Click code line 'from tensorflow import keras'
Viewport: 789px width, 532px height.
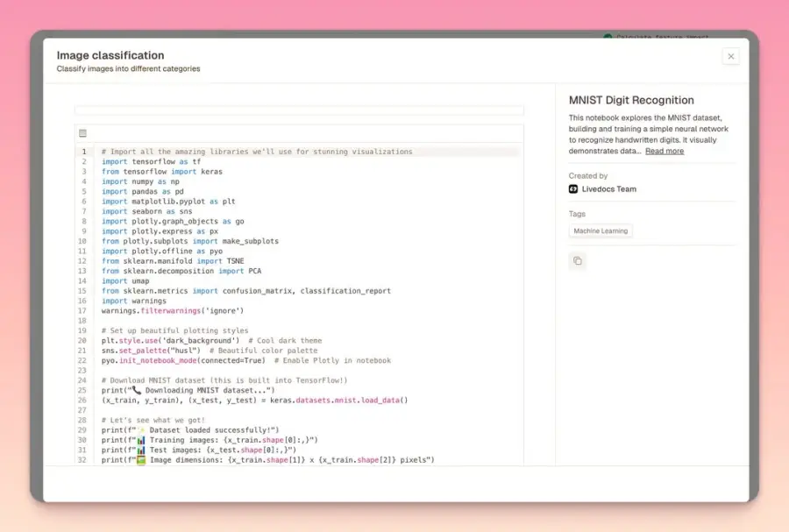(x=162, y=172)
